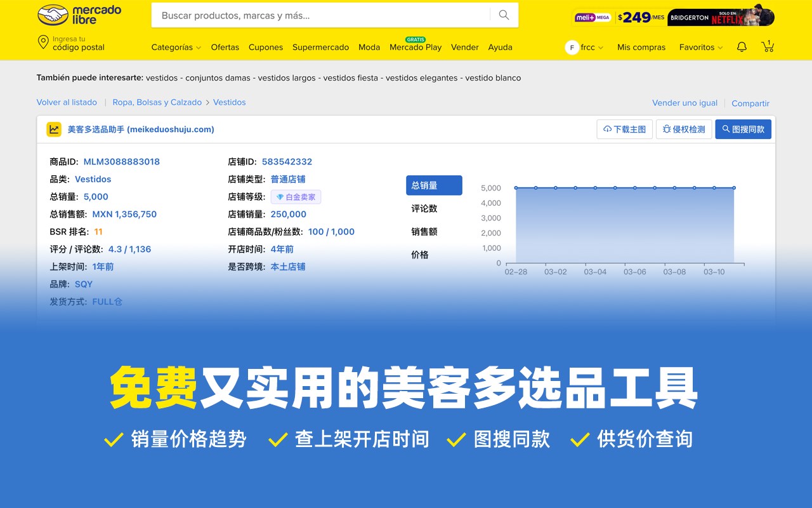Click the brand value SQY
Image resolution: width=812 pixels, height=508 pixels.
coord(84,284)
